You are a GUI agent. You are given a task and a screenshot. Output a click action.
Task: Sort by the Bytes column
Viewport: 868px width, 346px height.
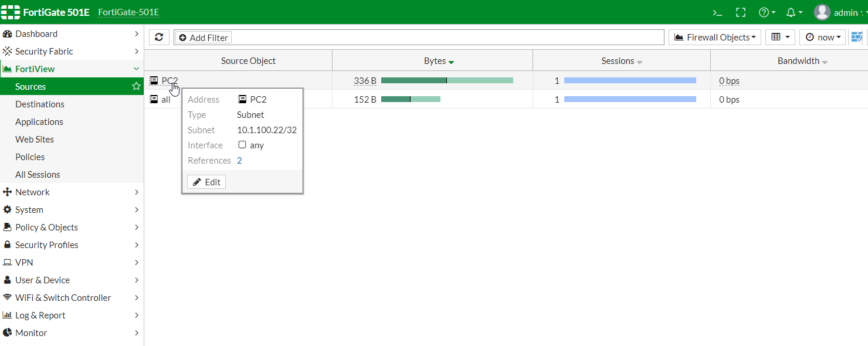point(439,61)
